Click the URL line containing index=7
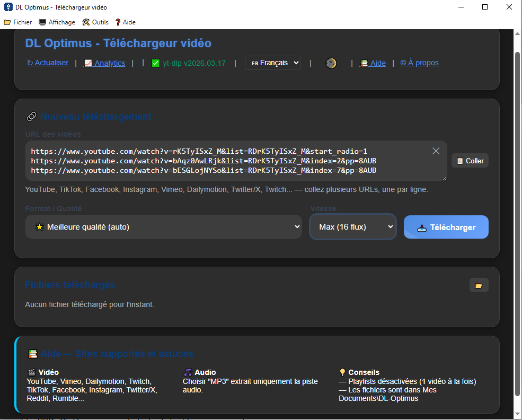The image size is (522, 420). pos(204,171)
